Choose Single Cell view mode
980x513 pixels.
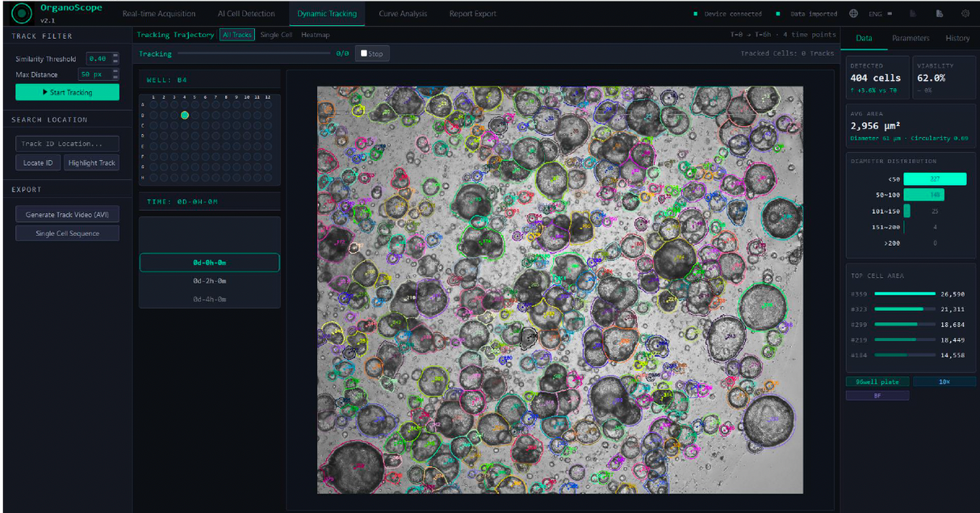pos(276,35)
